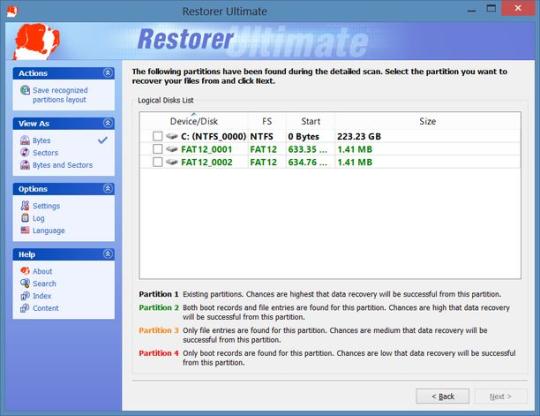Open Save recognized partitions layout link
540x416 pixels.
coord(60,95)
